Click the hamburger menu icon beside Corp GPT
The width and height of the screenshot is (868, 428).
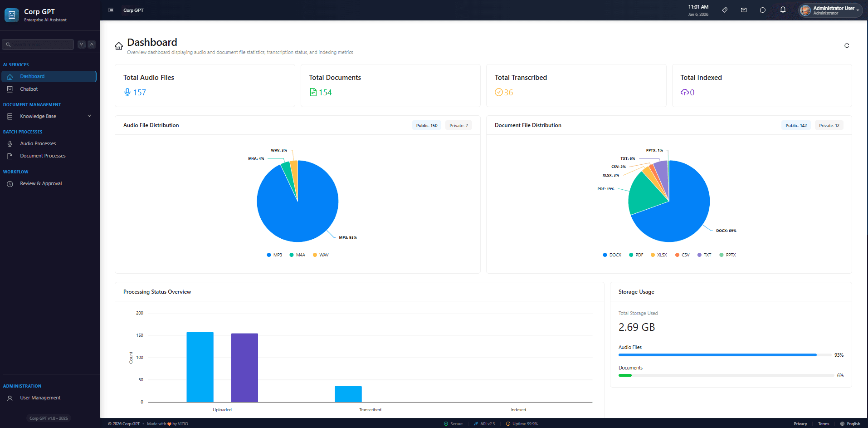point(110,10)
